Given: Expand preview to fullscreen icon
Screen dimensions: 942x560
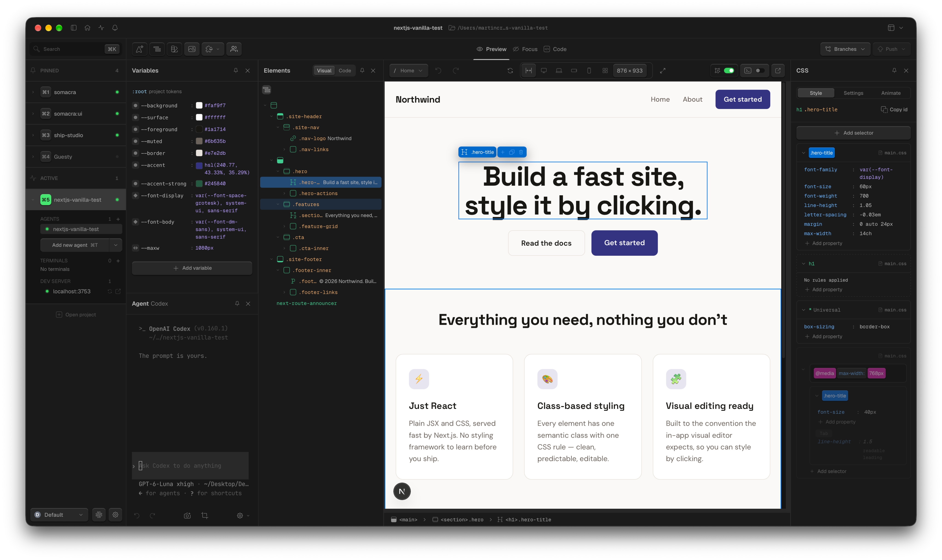Looking at the screenshot, I should (x=662, y=71).
